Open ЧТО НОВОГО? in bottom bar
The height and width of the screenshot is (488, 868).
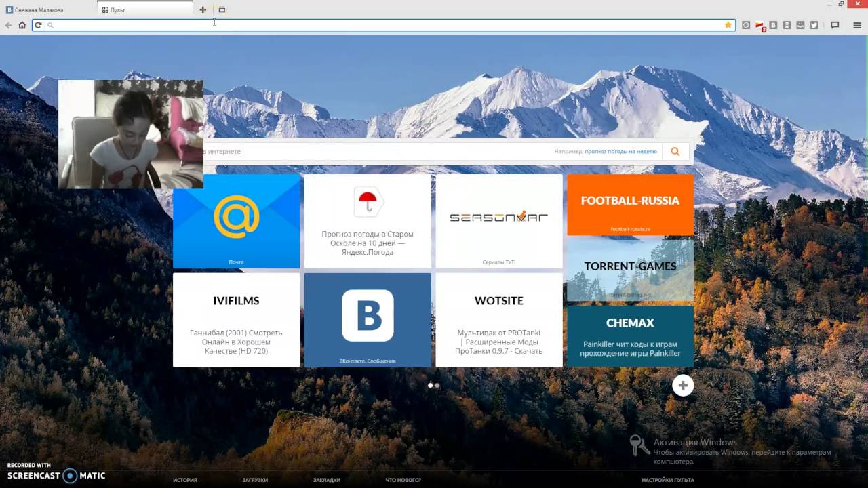pos(403,480)
